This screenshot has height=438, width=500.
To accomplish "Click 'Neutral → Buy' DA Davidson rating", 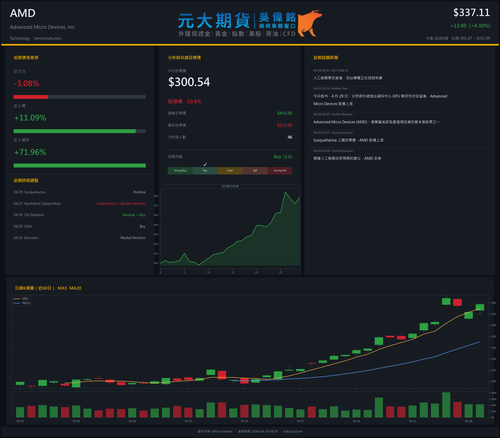I will pyautogui.click(x=134, y=215).
